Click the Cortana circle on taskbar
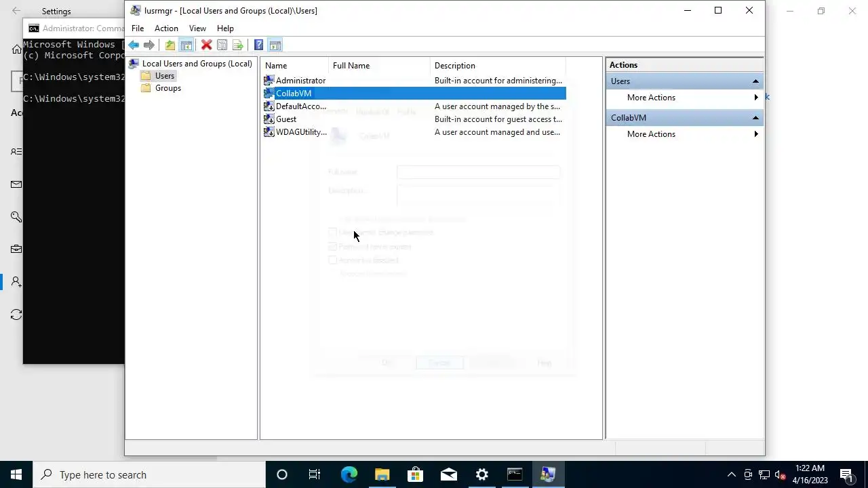Viewport: 868px width, 488px height. coord(282,474)
